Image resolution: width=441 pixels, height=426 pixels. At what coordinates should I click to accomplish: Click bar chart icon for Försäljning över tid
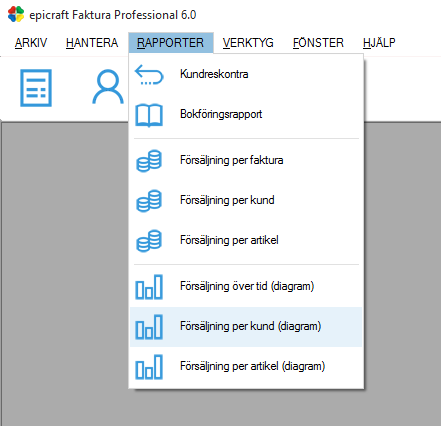click(149, 287)
